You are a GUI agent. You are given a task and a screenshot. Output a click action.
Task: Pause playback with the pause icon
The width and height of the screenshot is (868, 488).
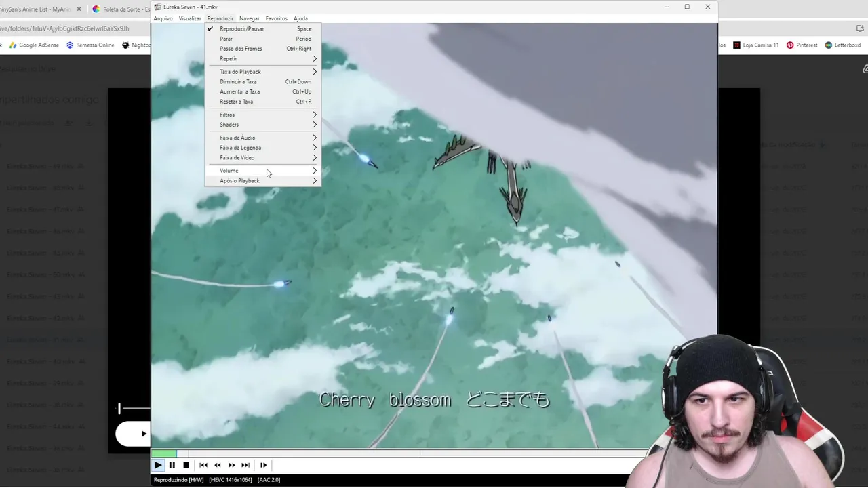172,465
